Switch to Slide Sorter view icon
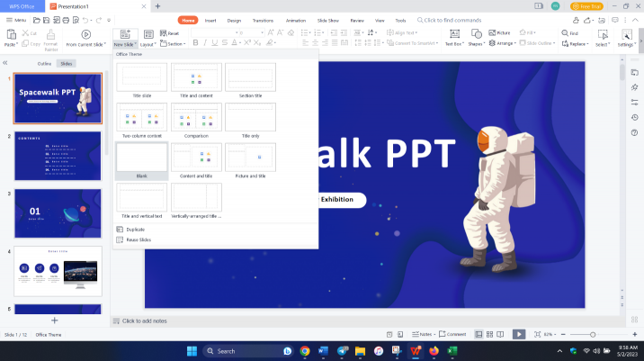 click(x=490, y=334)
